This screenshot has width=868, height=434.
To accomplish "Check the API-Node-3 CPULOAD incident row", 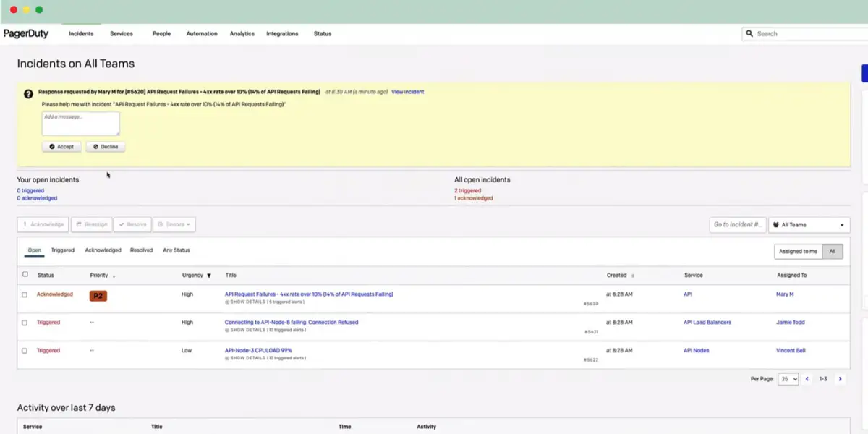I will point(25,351).
